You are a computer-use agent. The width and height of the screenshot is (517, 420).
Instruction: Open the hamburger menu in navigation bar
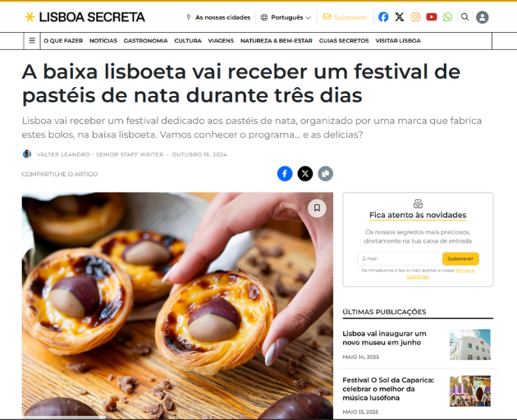tap(32, 40)
